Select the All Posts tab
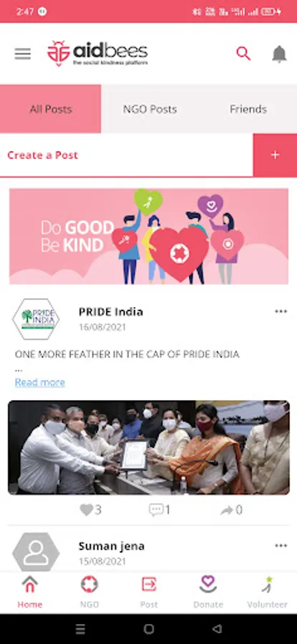 pos(51,109)
